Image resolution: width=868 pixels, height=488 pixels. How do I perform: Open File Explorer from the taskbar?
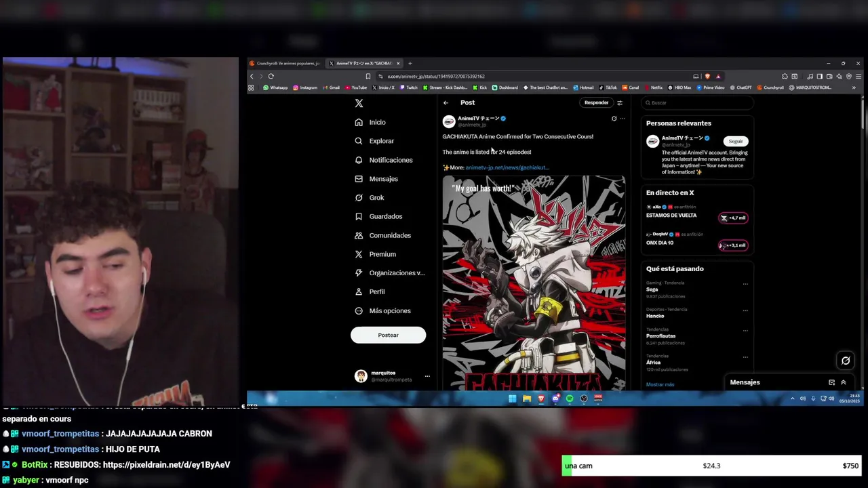tap(527, 399)
